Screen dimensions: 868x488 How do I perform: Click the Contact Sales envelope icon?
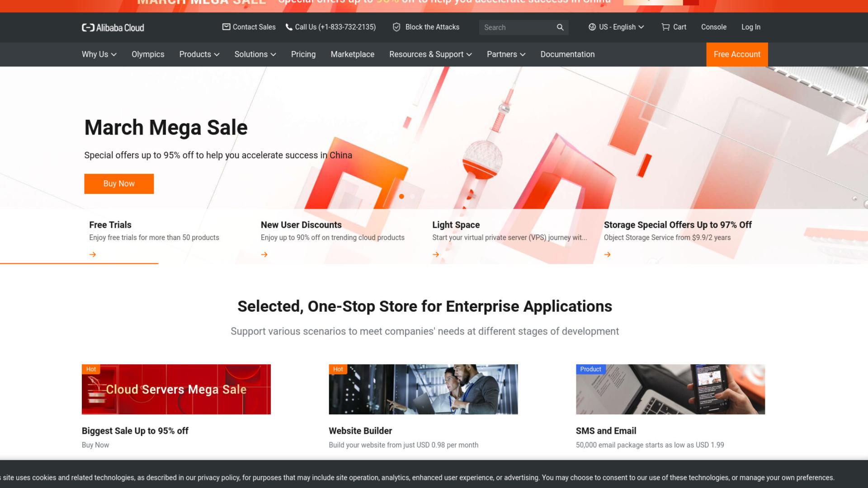226,27
